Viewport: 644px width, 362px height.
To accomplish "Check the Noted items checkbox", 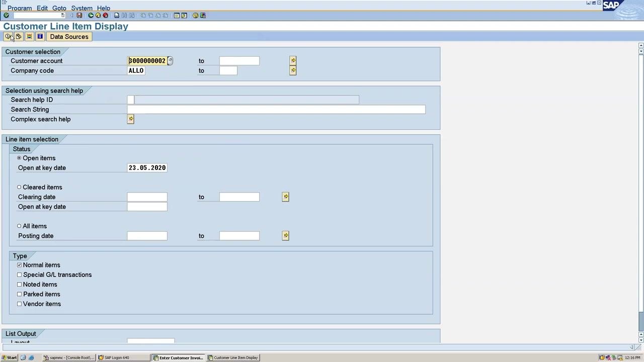I will click(19, 285).
